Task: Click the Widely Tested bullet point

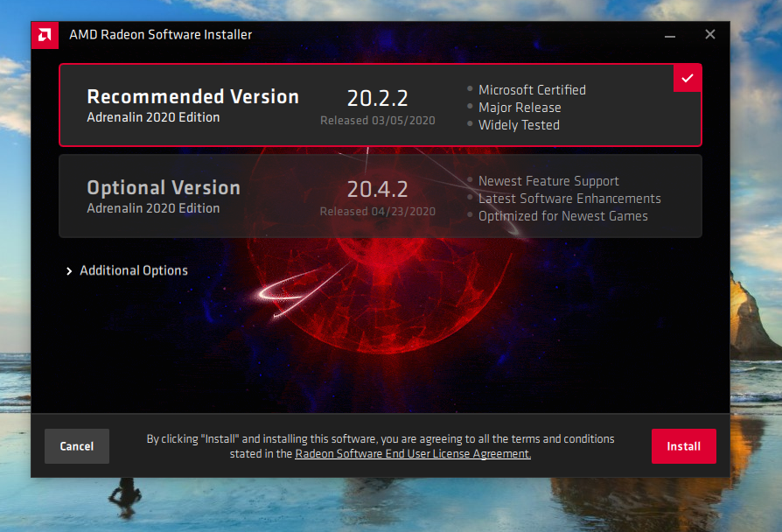Action: click(518, 125)
